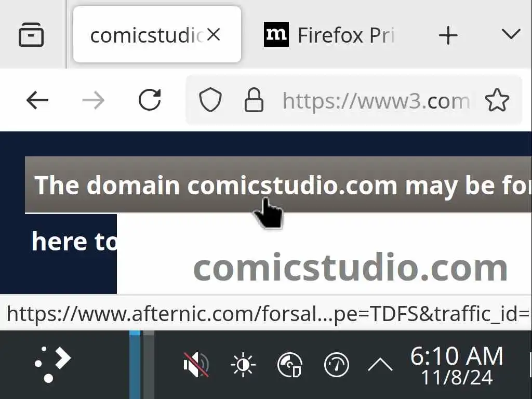Open Firefox View recent browsing icon

[31, 35]
